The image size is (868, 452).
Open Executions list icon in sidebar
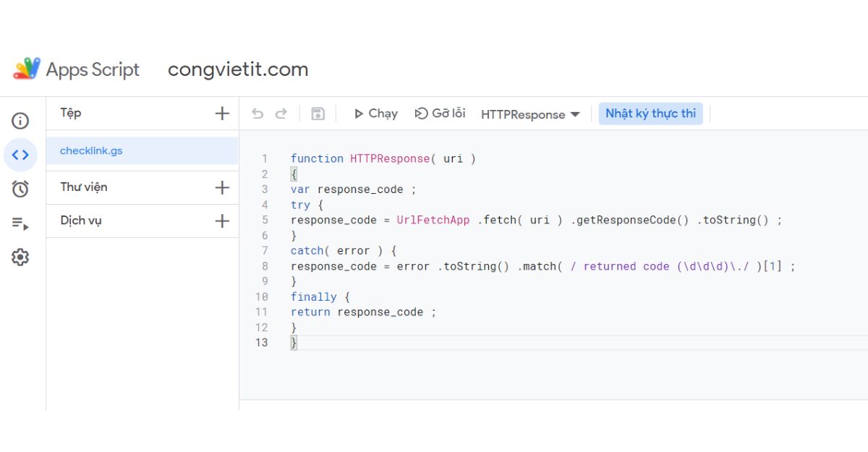(x=20, y=223)
